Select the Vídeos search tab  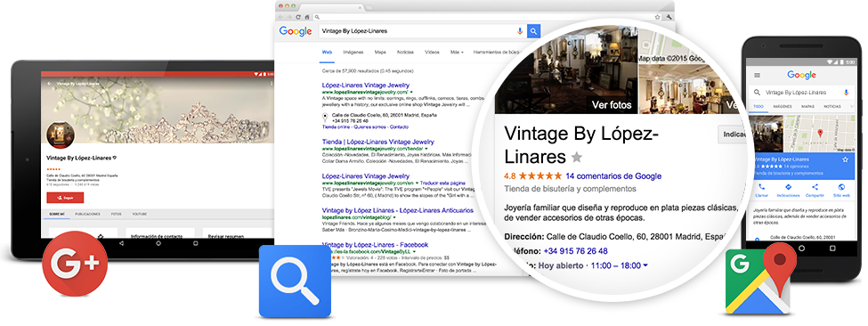433,52
